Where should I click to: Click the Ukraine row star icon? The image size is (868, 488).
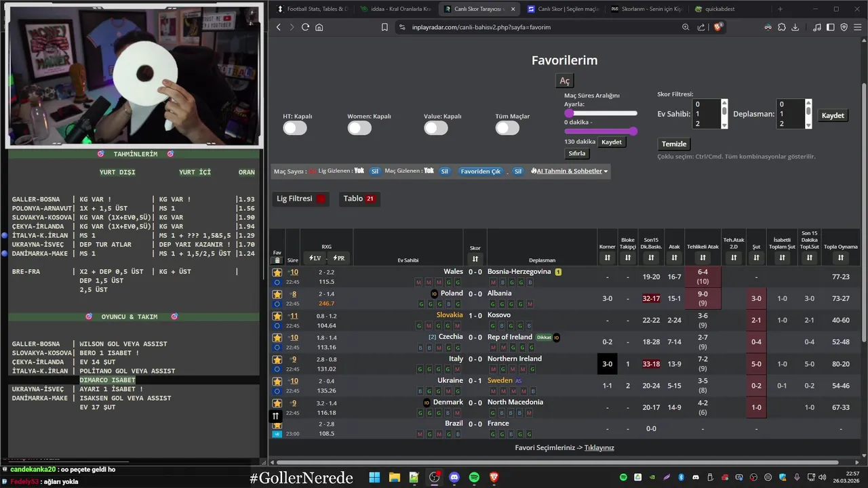277,381
